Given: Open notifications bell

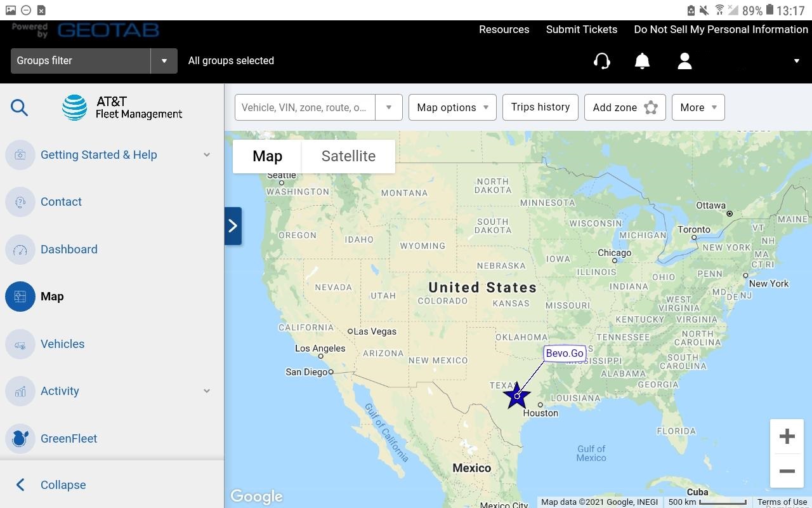Looking at the screenshot, I should coord(642,61).
